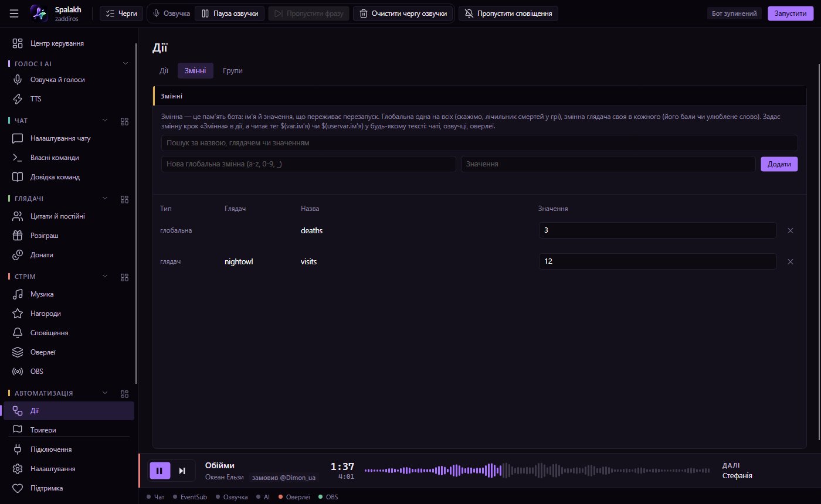Click the Spalakh logo icon
The image size is (821, 504).
tap(39, 13)
